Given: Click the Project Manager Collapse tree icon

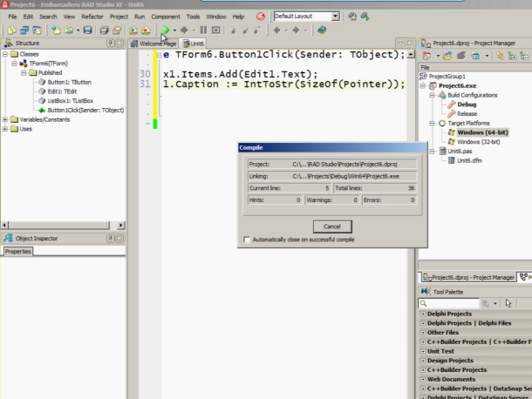Looking at the screenshot, I should [524, 56].
